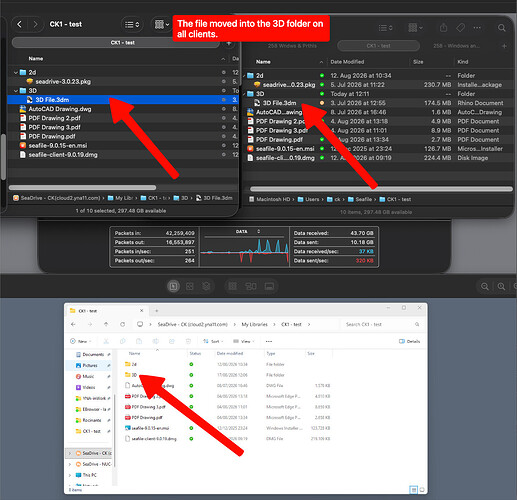Click the Share icon in right Finder toolbar

443,28
